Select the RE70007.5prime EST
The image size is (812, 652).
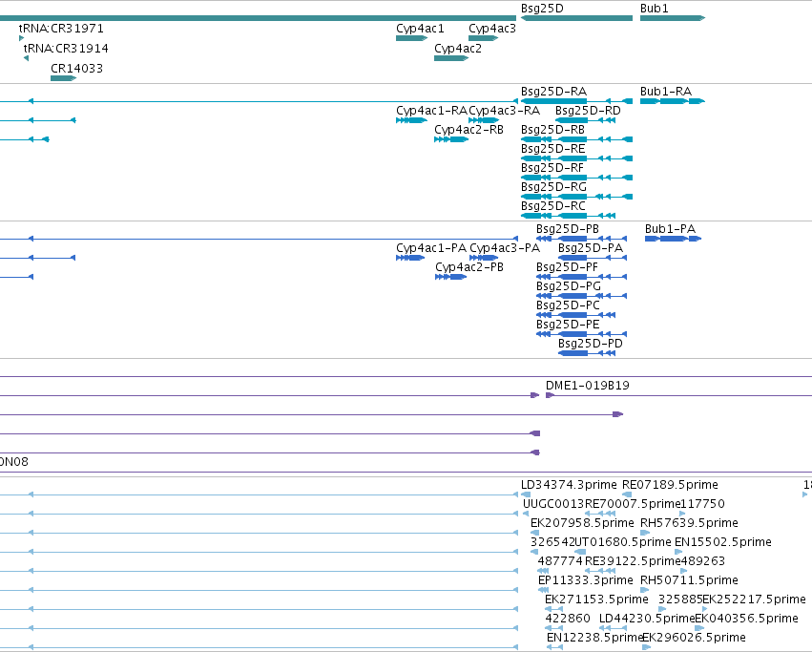click(599, 514)
